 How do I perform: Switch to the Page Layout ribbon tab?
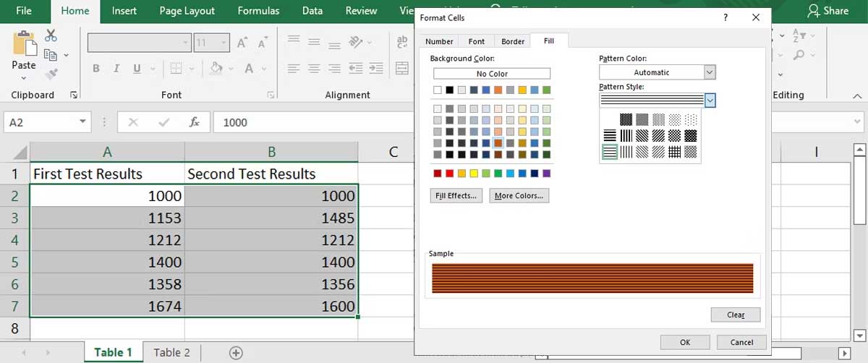click(x=187, y=11)
